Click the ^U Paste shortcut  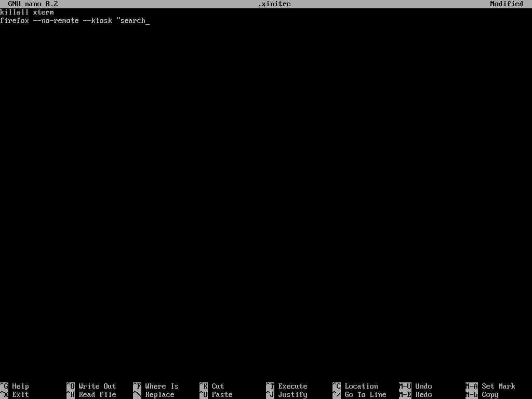pyautogui.click(x=216, y=395)
